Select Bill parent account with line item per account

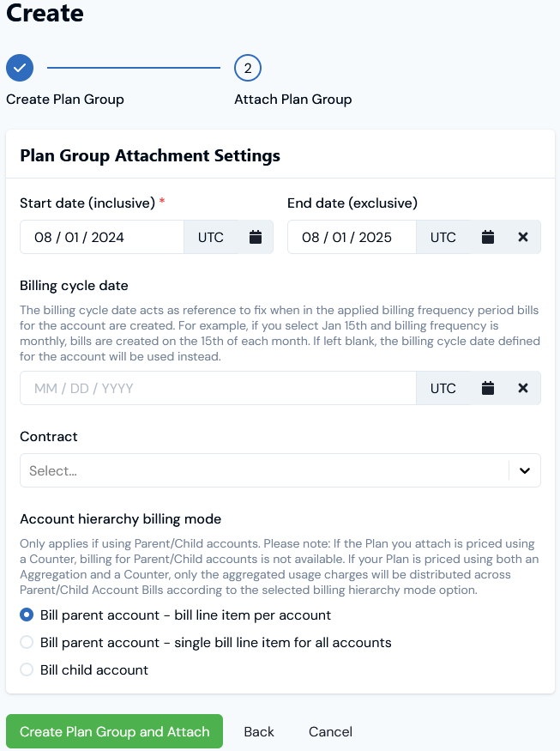pyautogui.click(x=26, y=615)
